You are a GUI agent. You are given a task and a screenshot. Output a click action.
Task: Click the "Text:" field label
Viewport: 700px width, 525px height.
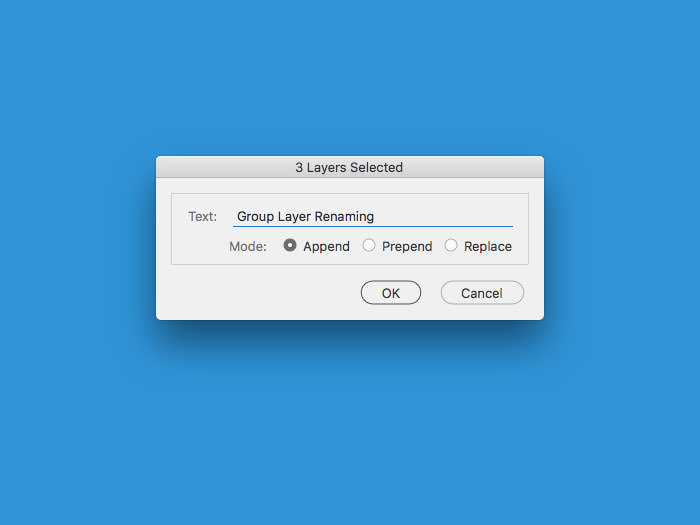[x=202, y=217]
